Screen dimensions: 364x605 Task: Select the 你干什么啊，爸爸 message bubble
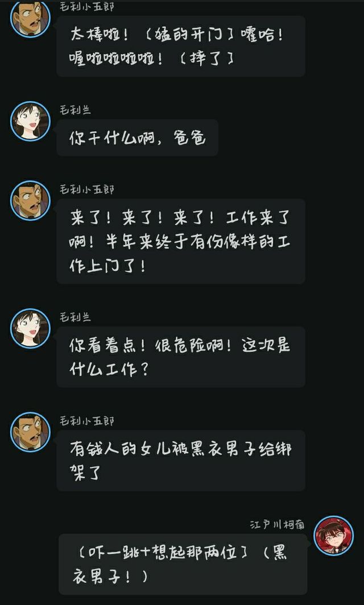[138, 138]
